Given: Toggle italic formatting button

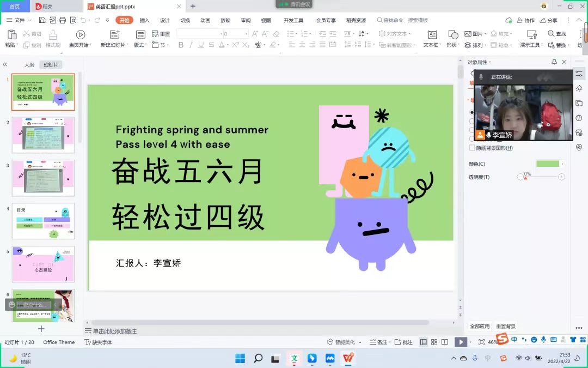Looking at the screenshot, I should pos(191,45).
